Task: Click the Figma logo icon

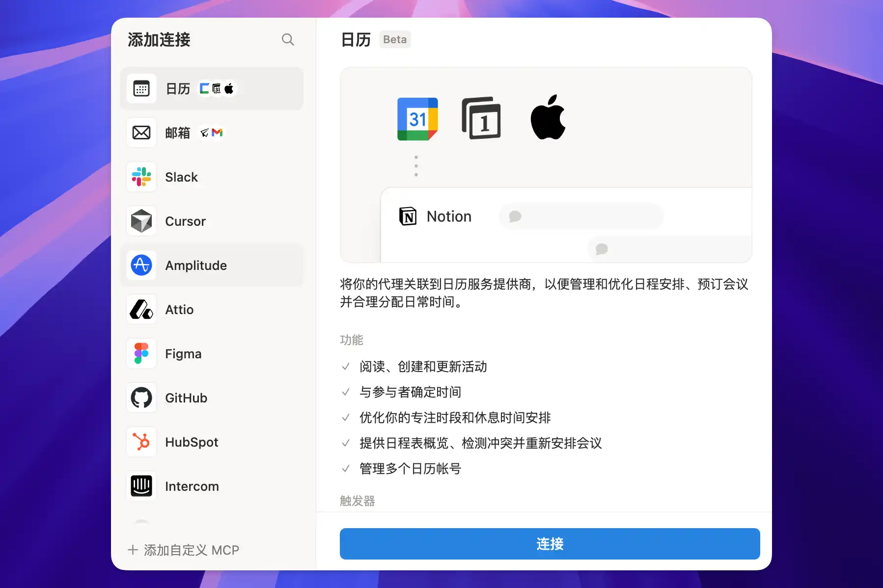Action: (141, 354)
